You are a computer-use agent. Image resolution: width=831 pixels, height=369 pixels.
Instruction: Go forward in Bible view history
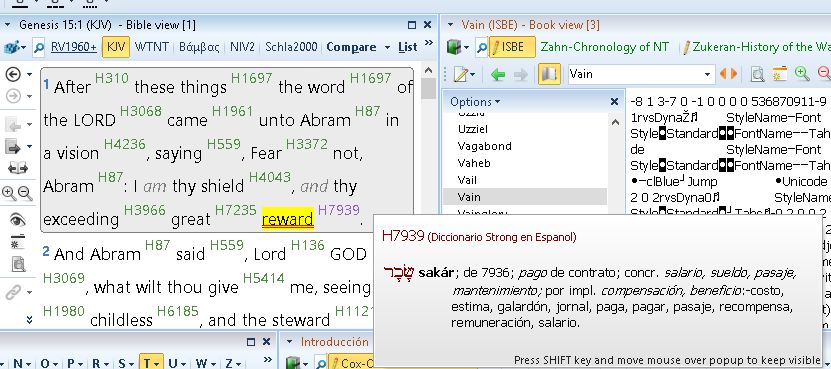(x=13, y=96)
